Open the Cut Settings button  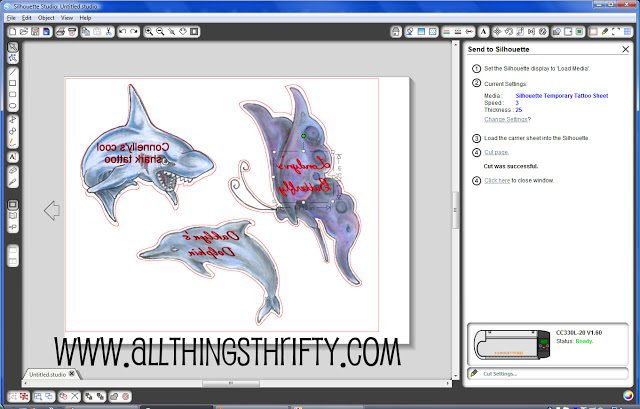pyautogui.click(x=548, y=373)
